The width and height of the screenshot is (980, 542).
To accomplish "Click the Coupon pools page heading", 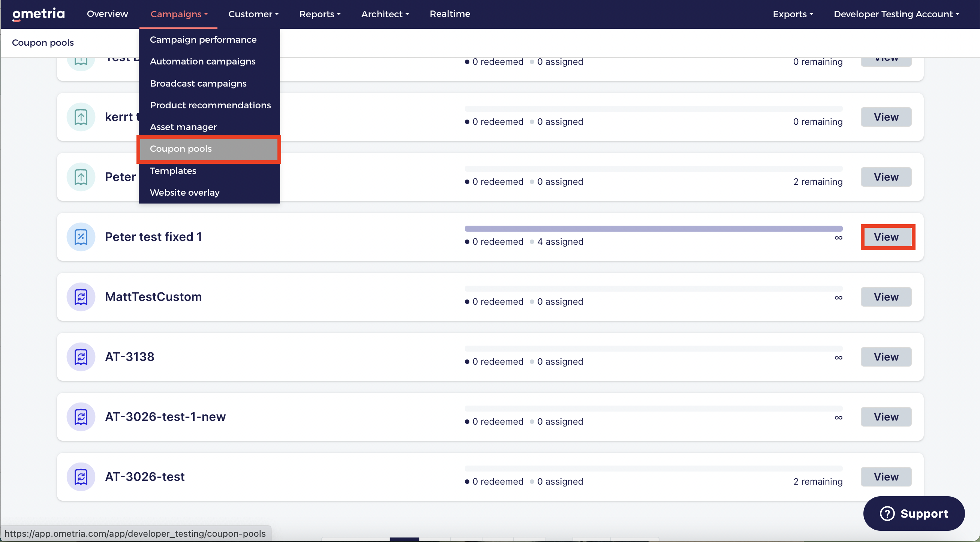I will click(x=43, y=43).
